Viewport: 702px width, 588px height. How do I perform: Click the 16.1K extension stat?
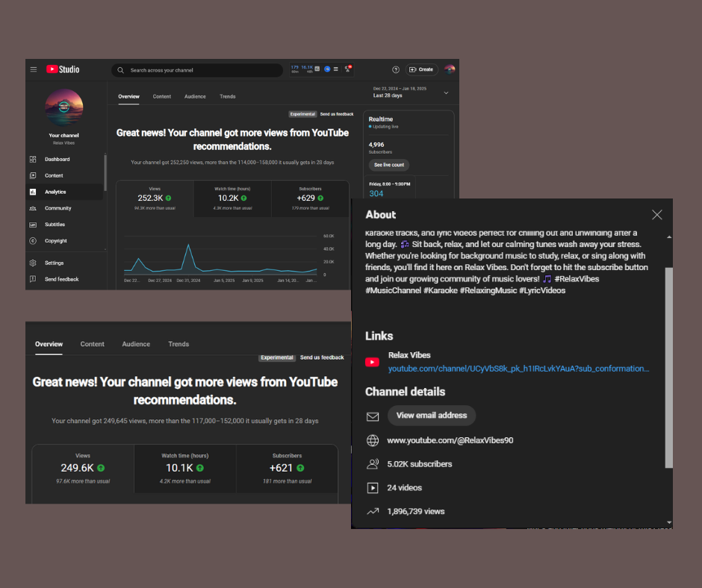[x=307, y=69]
